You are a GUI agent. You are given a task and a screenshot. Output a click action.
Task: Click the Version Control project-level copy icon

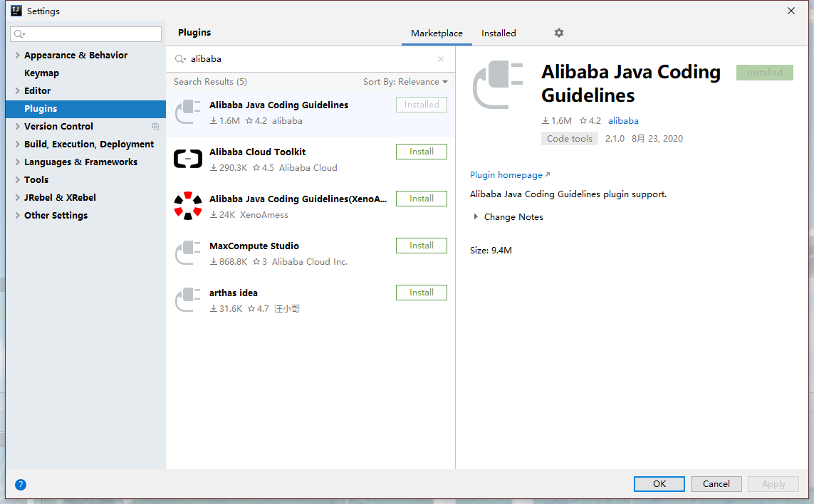click(x=155, y=127)
